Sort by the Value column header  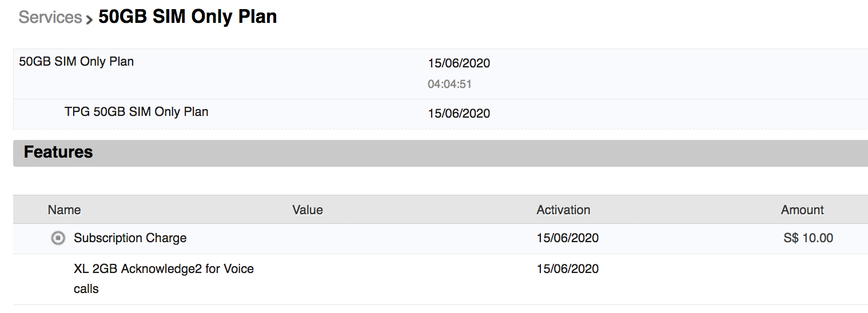tap(308, 210)
